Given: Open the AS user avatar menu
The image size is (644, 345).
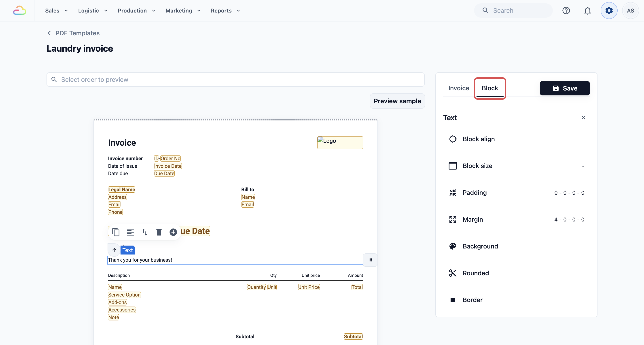Looking at the screenshot, I should click(630, 11).
